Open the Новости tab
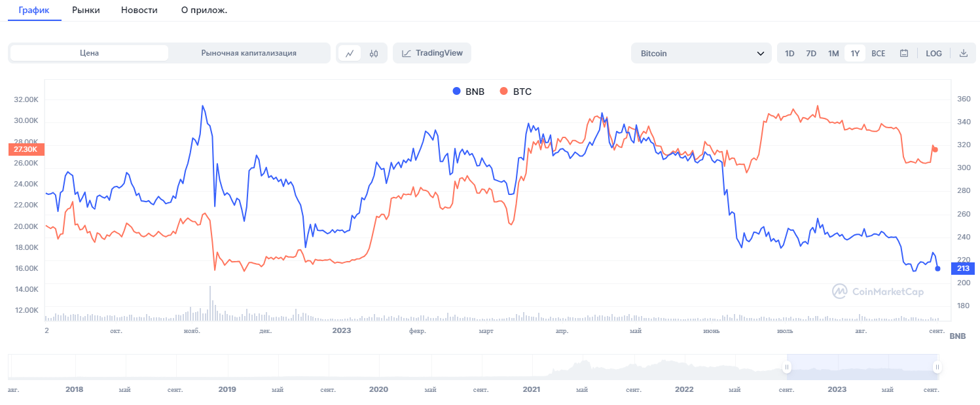Viewport: 980px width, 405px height. tap(139, 10)
